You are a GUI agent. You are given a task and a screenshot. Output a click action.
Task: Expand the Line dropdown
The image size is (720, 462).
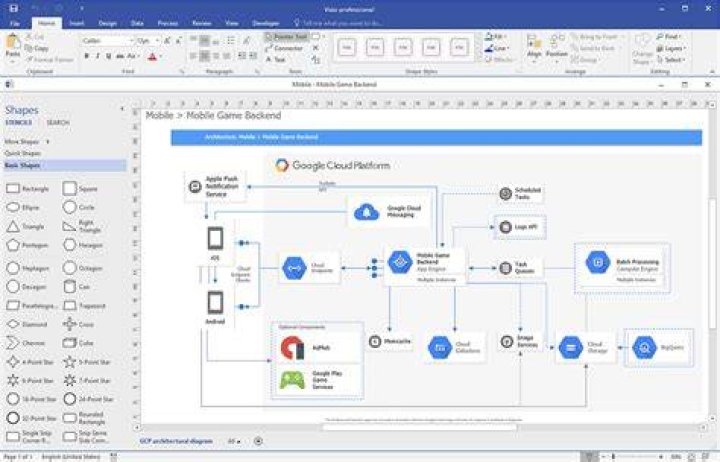point(497,48)
